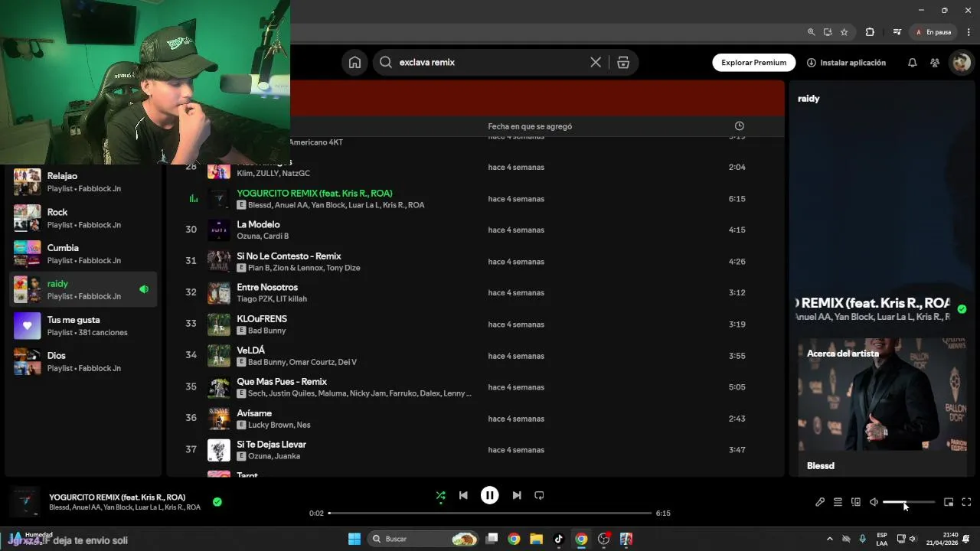Screen dimensions: 980x551
Task: Click La Modelo album cover thumbnail
Action: pos(219,230)
